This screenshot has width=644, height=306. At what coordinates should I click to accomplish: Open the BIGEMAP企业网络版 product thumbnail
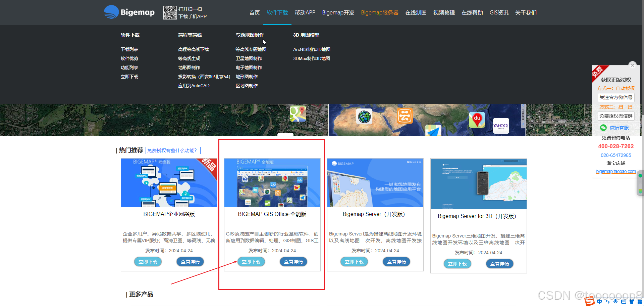169,183
